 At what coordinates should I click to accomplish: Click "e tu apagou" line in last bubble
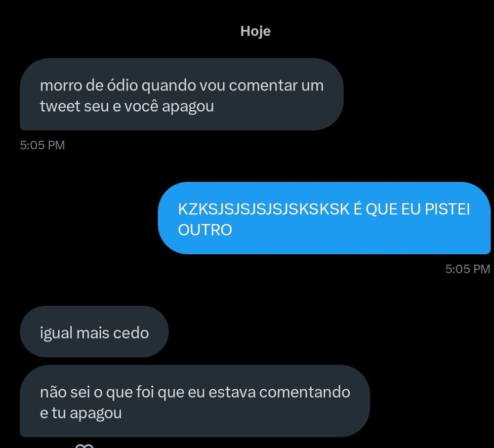81,413
